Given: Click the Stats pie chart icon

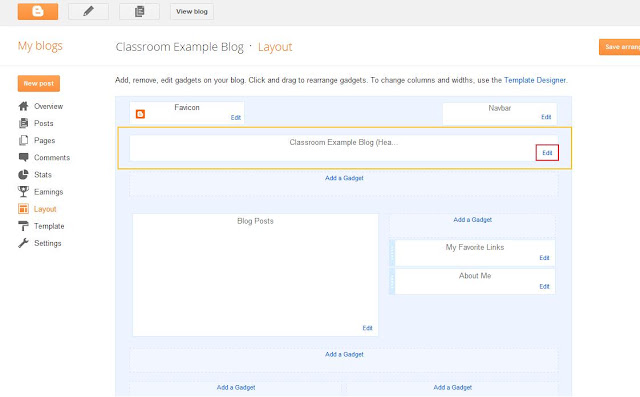Looking at the screenshot, I should pos(24,175).
